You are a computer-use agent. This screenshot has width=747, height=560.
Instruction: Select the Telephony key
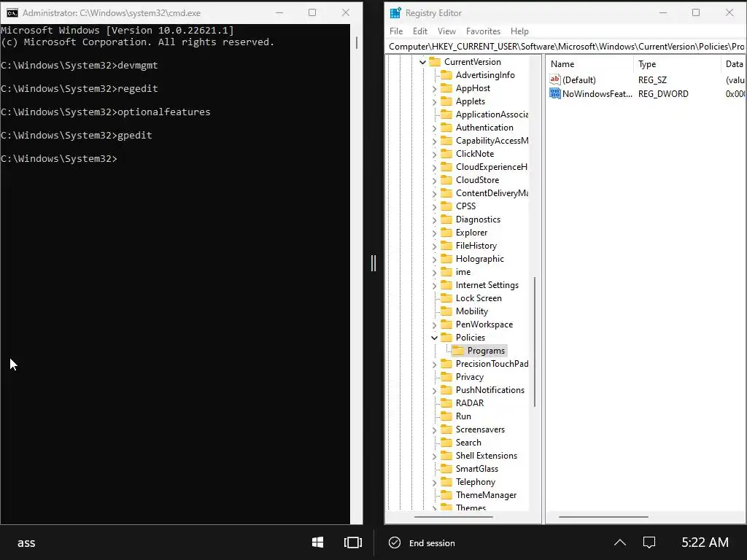(476, 482)
